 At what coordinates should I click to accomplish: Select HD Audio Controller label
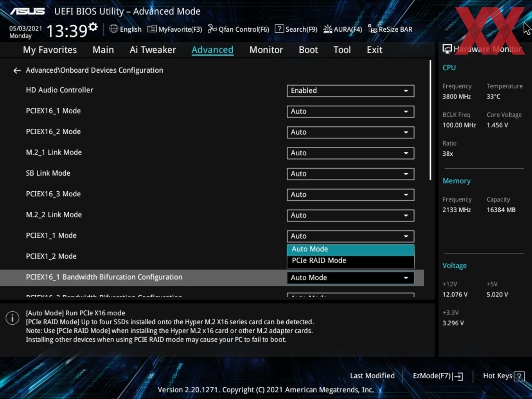point(59,90)
